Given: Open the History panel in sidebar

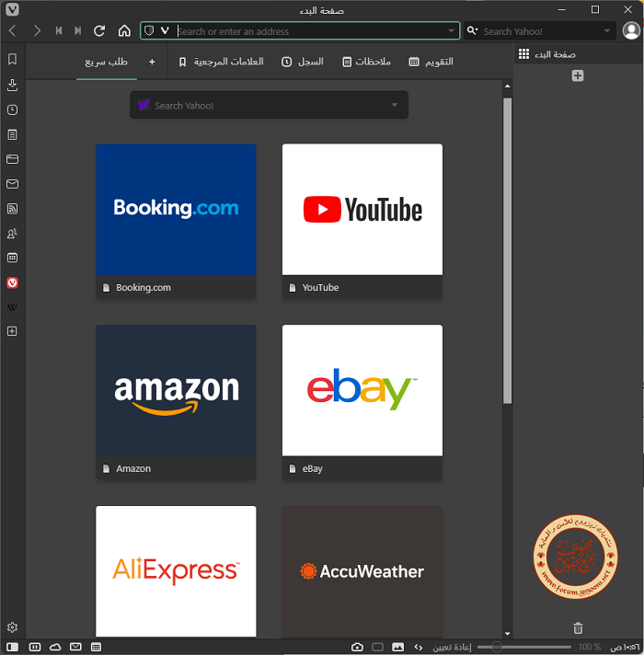Looking at the screenshot, I should click(13, 109).
